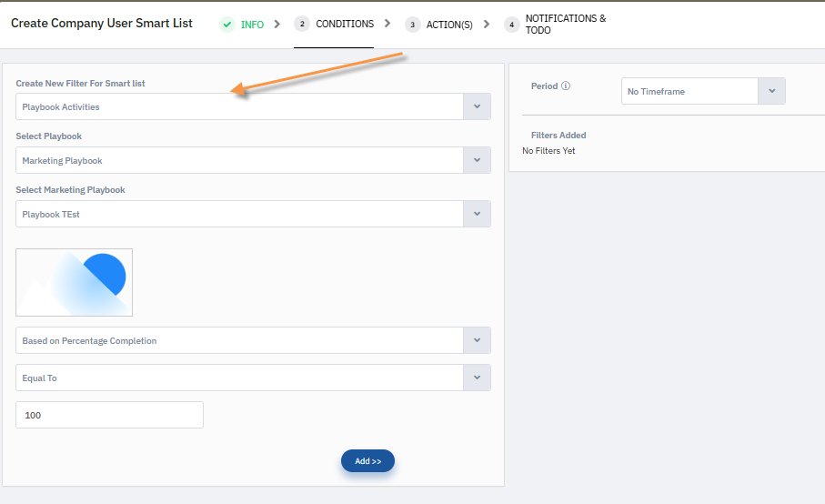Click the step 4 number circle
Screen dimensions: 825x504
[512, 25]
